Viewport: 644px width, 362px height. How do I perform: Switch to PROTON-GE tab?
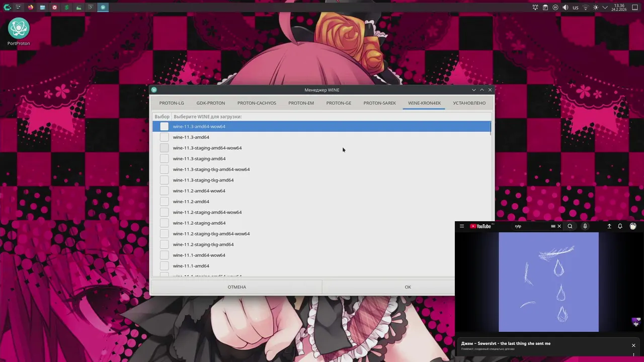(x=339, y=103)
